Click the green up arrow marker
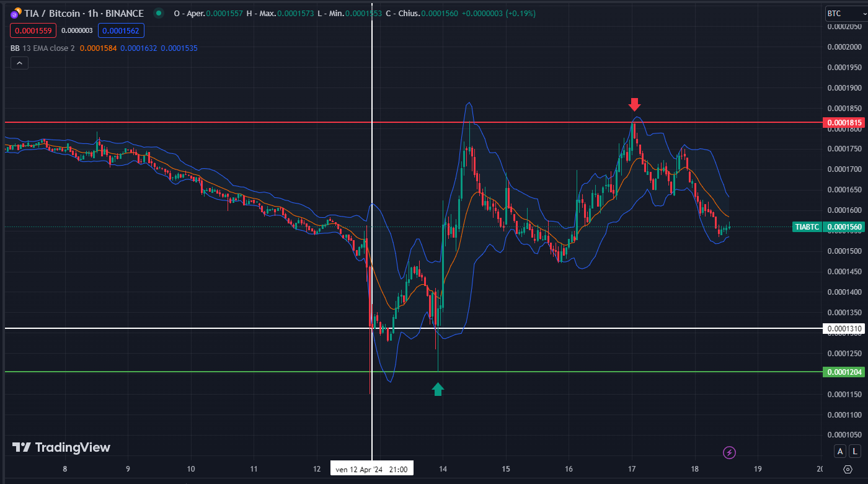 [438, 389]
